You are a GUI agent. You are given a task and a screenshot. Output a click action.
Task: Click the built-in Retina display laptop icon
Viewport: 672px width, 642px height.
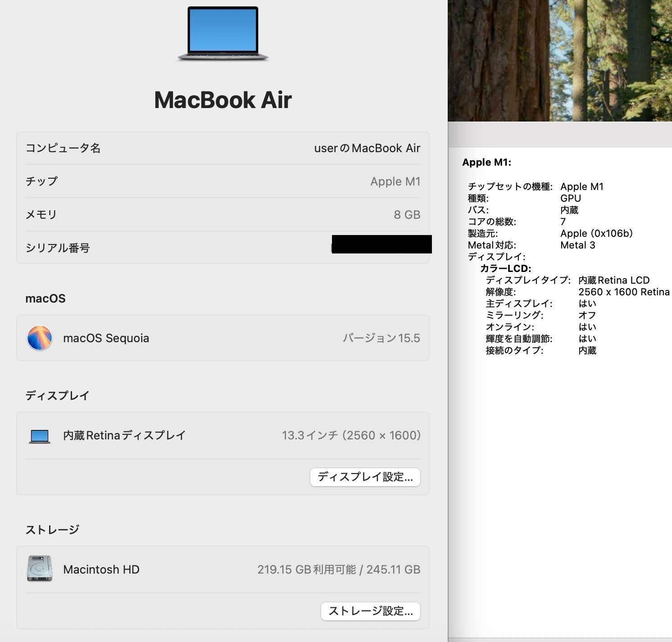coord(40,436)
